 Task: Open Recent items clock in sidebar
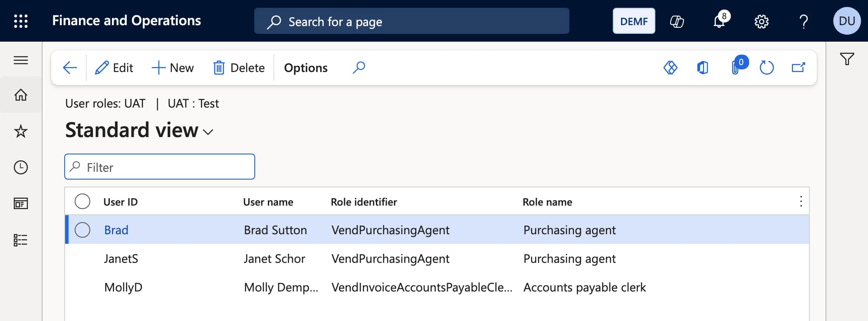[x=21, y=167]
